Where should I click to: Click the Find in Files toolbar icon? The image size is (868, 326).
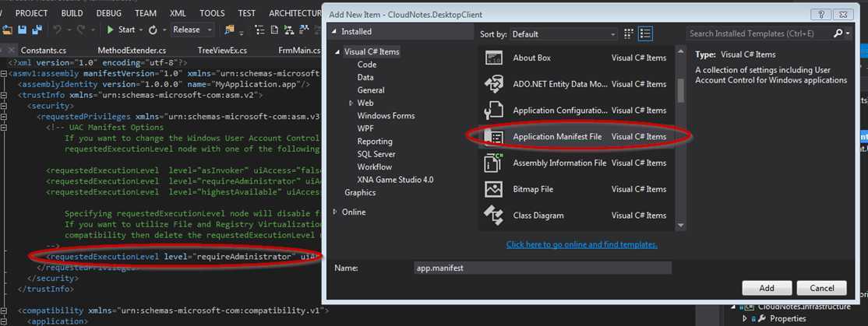pos(229,30)
